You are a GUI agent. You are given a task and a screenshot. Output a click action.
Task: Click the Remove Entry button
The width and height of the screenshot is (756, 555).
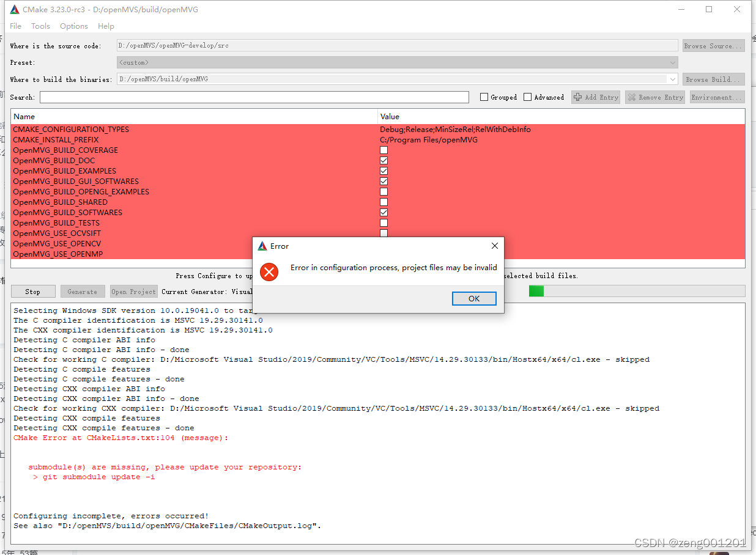click(x=655, y=97)
